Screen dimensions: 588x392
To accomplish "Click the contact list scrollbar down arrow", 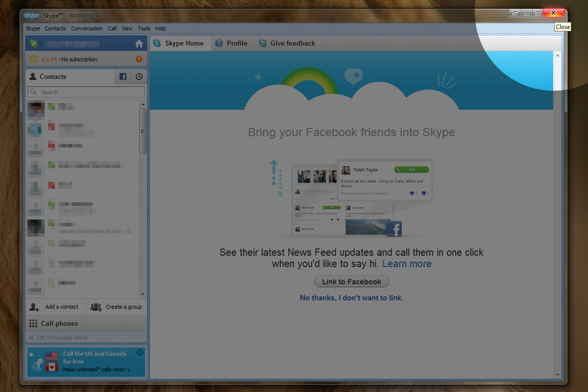I will tap(143, 294).
